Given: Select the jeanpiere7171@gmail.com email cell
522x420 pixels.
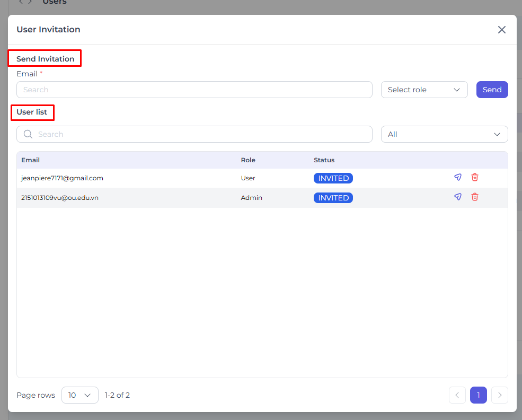Looking at the screenshot, I should 62,178.
